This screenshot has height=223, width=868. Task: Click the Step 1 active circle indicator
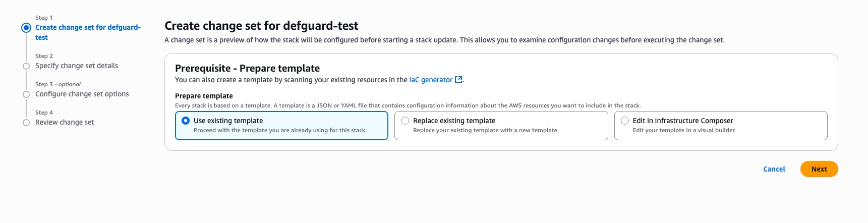26,28
